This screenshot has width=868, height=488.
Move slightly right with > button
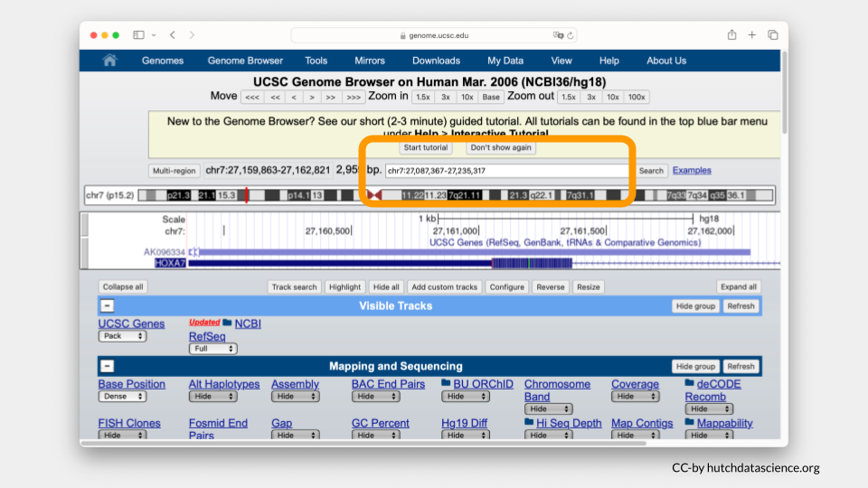coord(312,97)
